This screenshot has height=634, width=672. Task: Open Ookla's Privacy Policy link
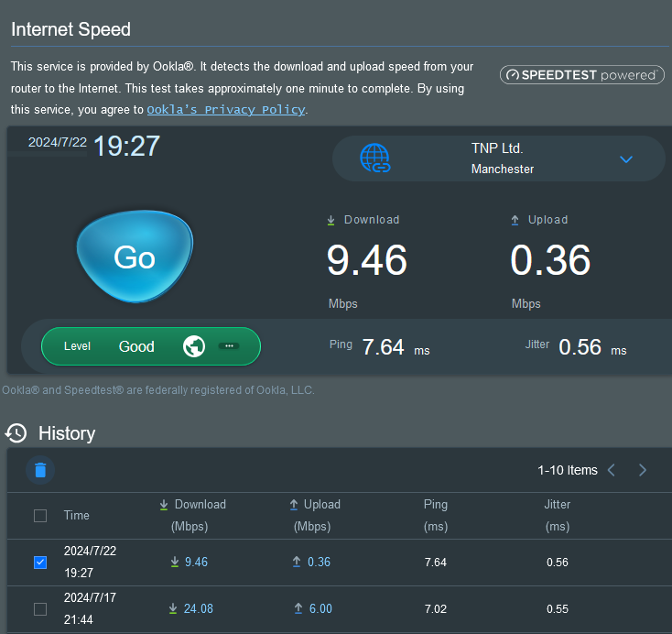[225, 110]
